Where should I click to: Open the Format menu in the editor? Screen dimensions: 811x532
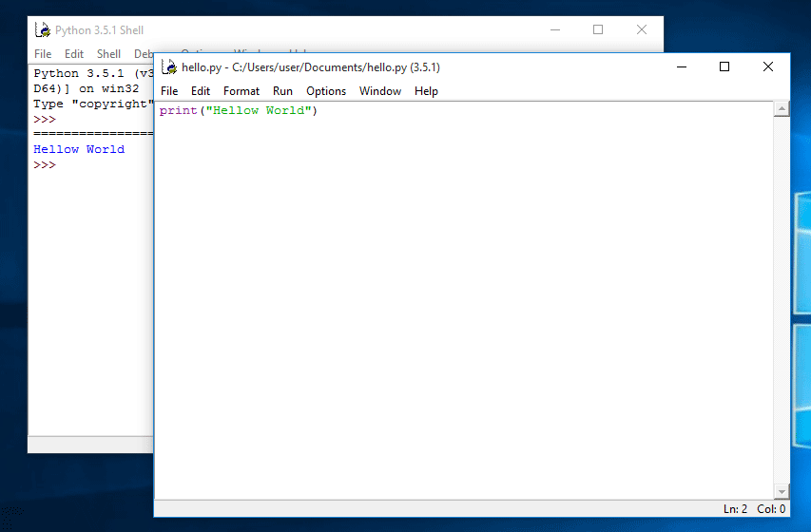[x=241, y=91]
